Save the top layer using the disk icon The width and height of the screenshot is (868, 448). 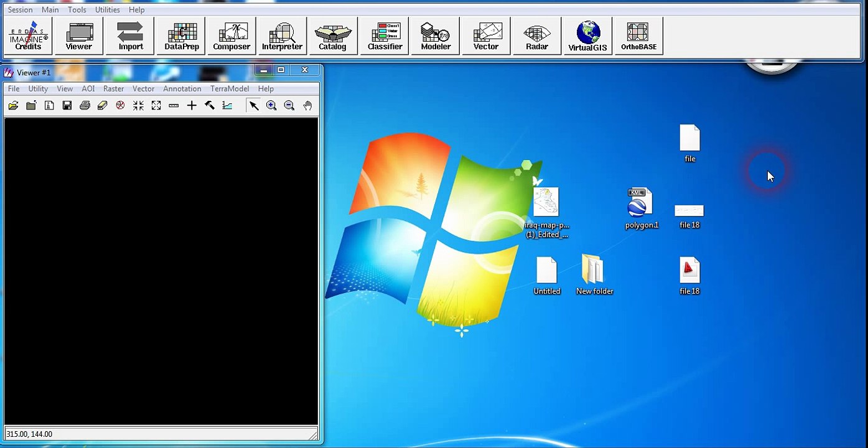67,106
